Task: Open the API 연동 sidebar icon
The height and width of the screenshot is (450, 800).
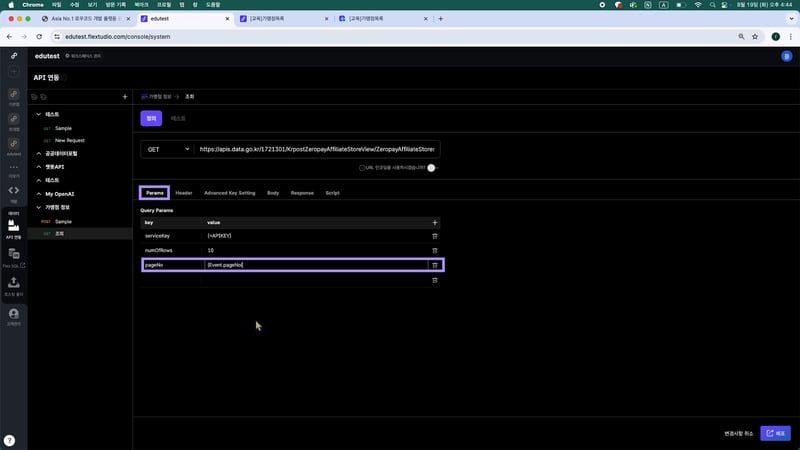Action: click(x=14, y=228)
